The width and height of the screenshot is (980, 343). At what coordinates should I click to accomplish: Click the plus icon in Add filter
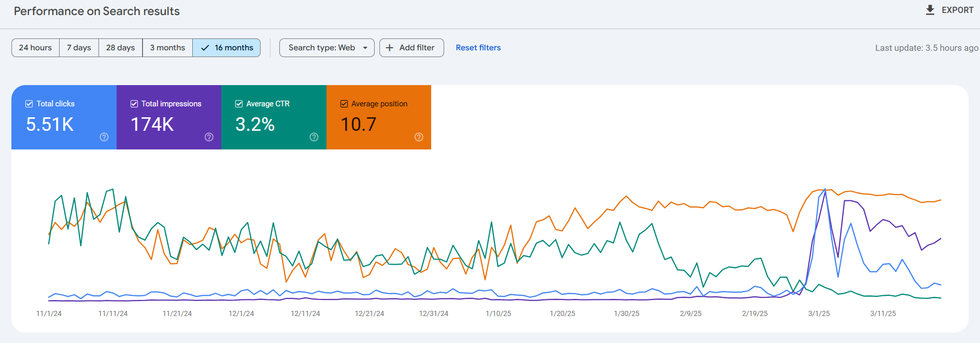[x=390, y=48]
